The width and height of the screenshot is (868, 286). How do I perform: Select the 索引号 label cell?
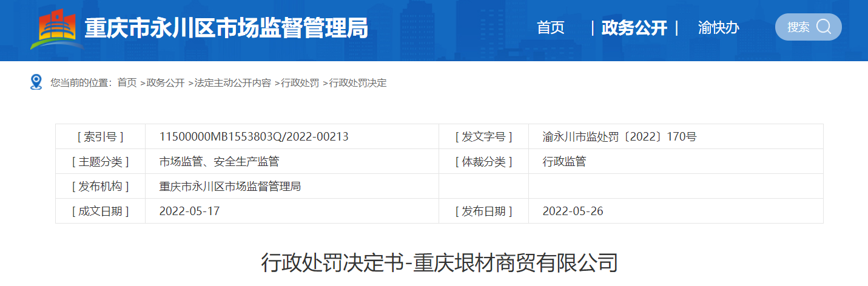pos(101,137)
